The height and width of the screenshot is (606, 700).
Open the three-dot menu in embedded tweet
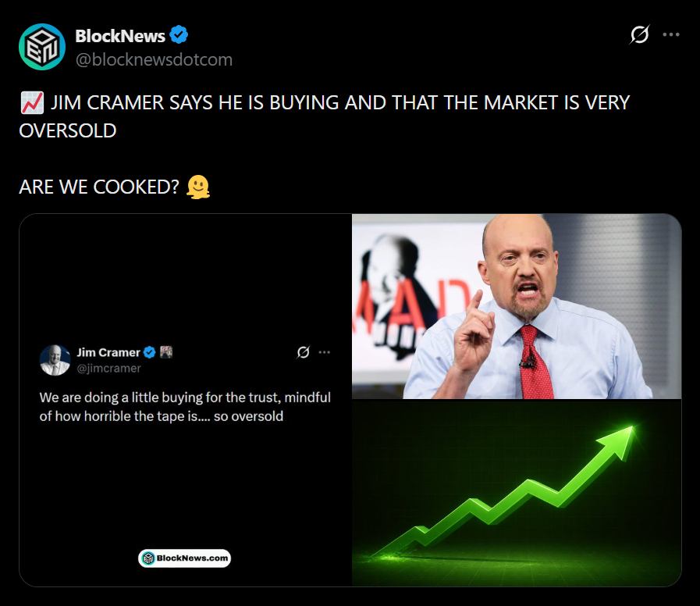point(324,352)
